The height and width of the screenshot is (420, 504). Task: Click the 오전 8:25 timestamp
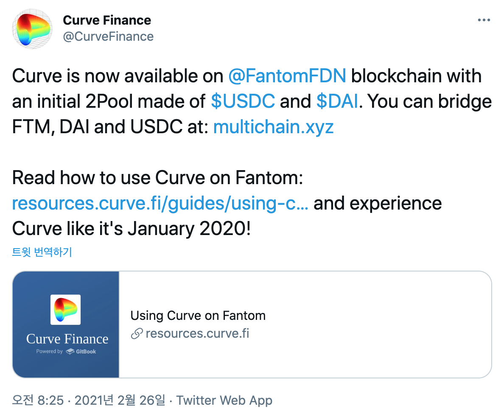pos(38,400)
